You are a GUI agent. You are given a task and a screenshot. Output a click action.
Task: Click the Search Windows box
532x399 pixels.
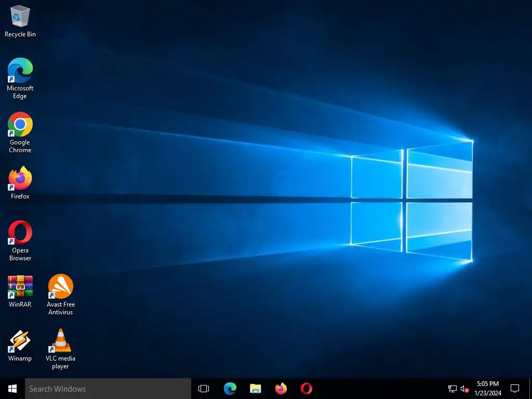(108, 389)
